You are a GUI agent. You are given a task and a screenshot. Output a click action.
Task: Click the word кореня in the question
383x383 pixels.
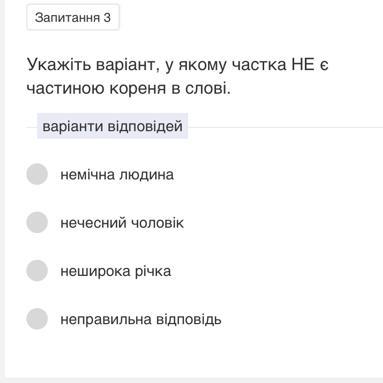[138, 88]
